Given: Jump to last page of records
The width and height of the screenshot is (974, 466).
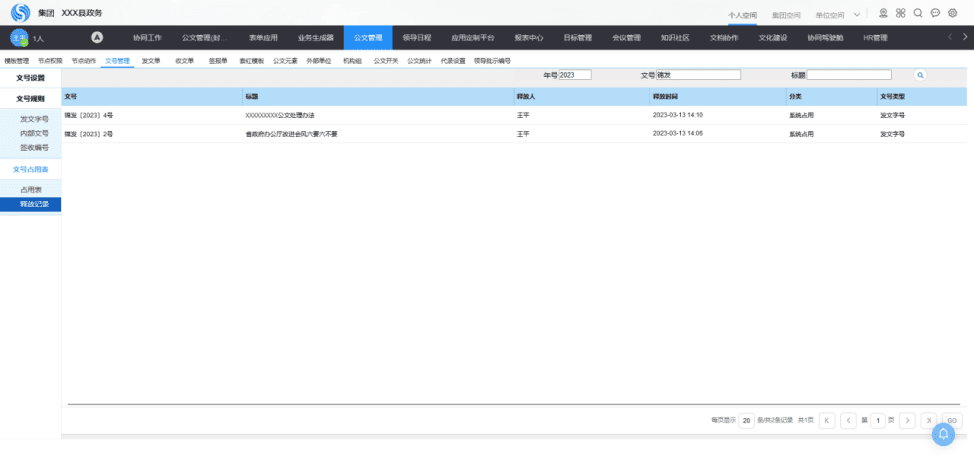Looking at the screenshot, I should [929, 421].
